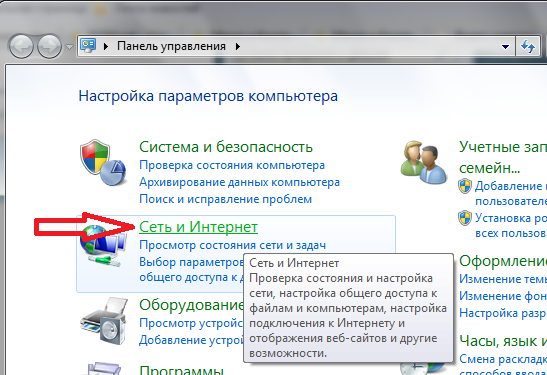Click Панель управления breadcrumb in address bar
This screenshot has width=547, height=375.
pos(171,46)
